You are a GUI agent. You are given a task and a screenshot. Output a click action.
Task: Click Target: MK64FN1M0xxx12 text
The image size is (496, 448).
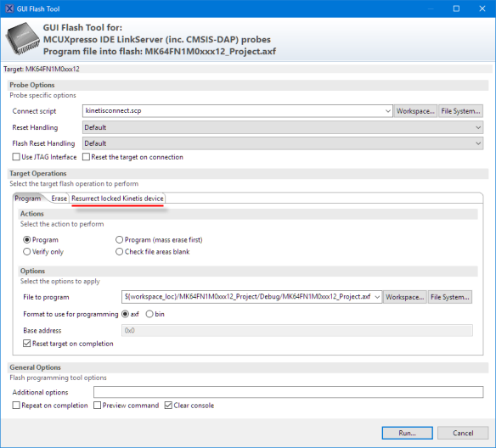pyautogui.click(x=42, y=70)
